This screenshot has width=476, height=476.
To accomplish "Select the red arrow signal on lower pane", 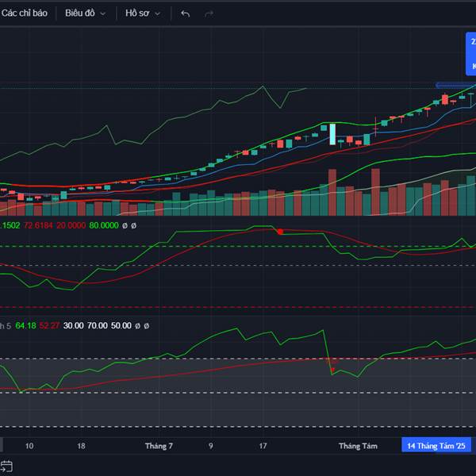I will click(332, 370).
